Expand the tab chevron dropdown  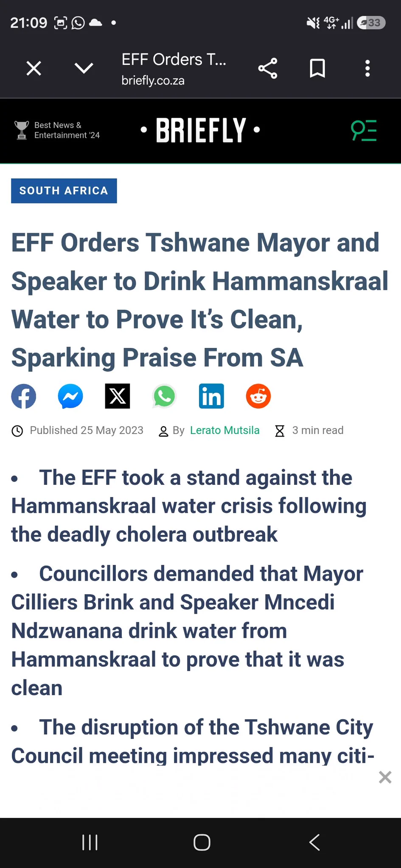tap(84, 68)
